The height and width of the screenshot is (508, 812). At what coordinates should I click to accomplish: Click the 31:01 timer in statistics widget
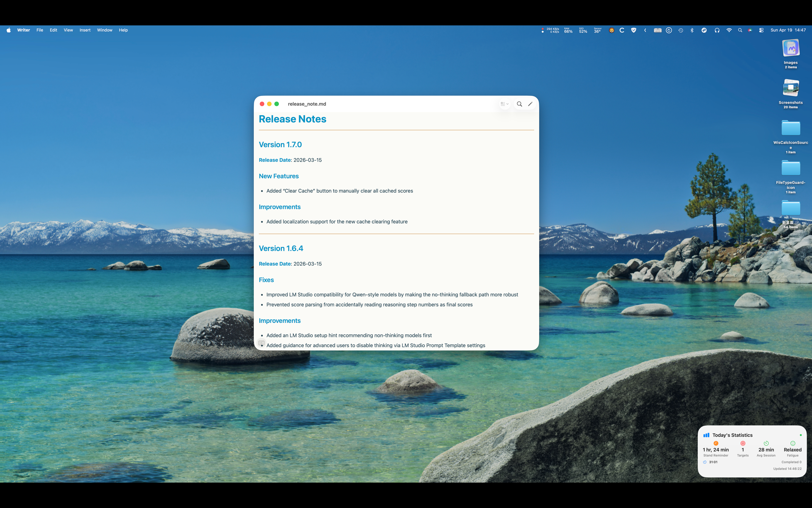tap(710, 462)
